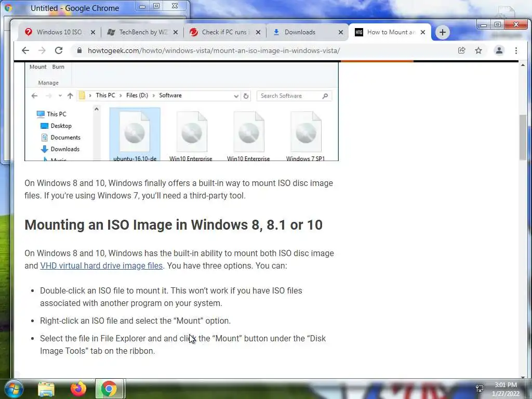Open the taskbar clock showing 3:01 PM
Screen dimensions: 532x399
[506, 389]
